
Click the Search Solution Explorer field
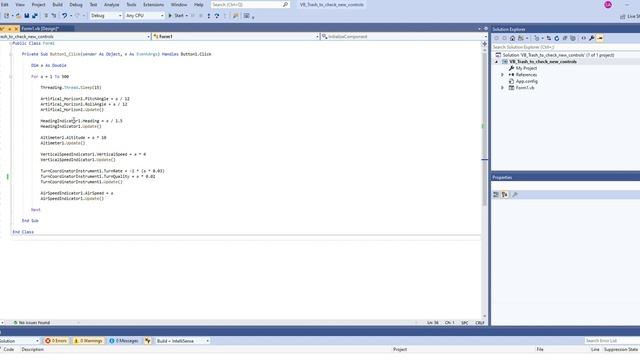[565, 47]
